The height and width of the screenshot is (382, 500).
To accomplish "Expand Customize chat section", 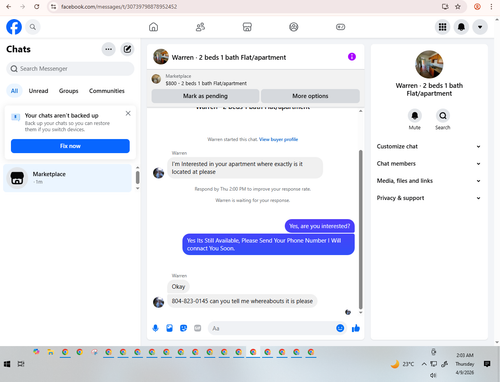I will pos(429,146).
